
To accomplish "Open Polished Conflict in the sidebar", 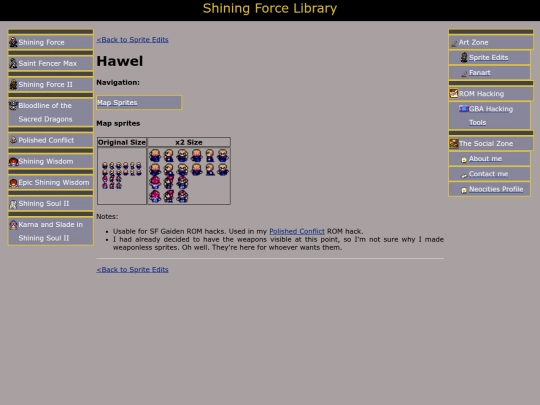I will [x=46, y=140].
